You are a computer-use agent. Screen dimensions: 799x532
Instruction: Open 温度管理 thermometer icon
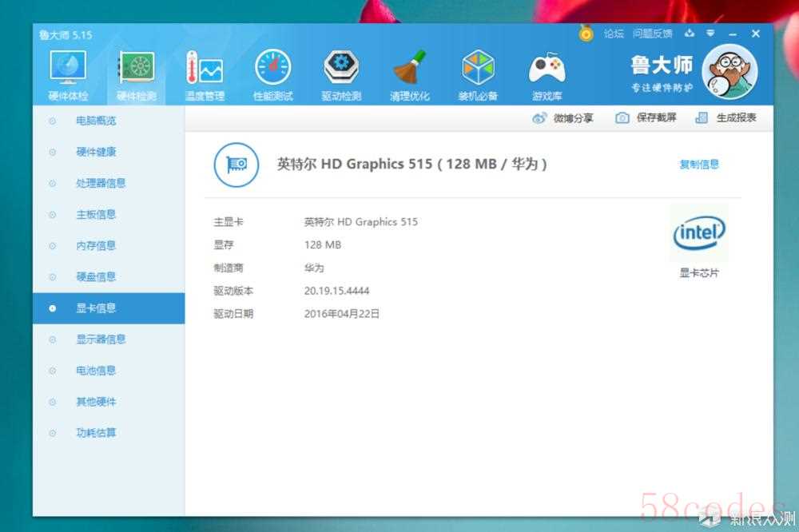point(205,75)
